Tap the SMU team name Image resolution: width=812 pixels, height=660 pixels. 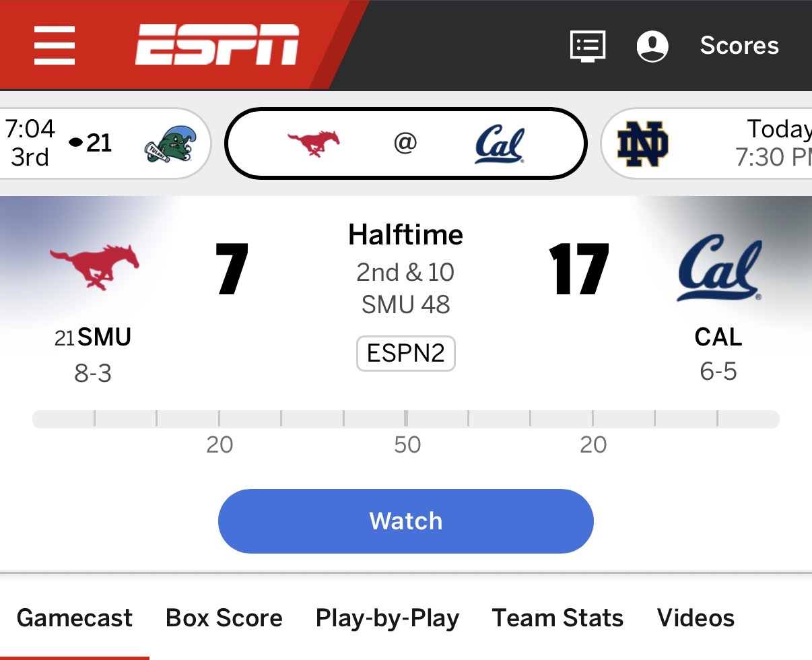click(104, 337)
